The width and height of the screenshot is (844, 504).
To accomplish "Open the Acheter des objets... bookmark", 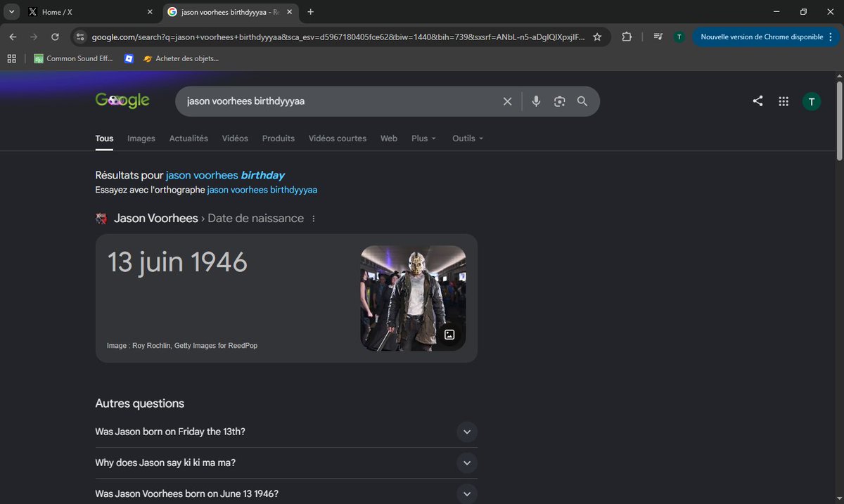I will 181,58.
